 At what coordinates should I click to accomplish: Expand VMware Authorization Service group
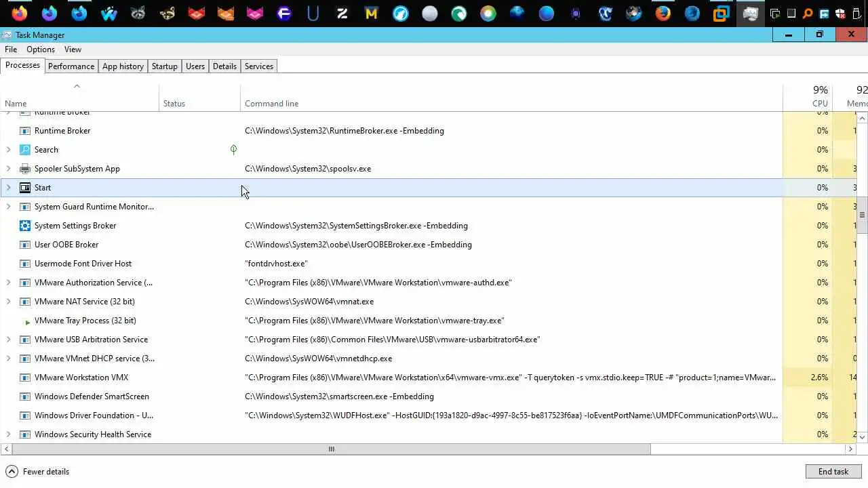(x=8, y=283)
